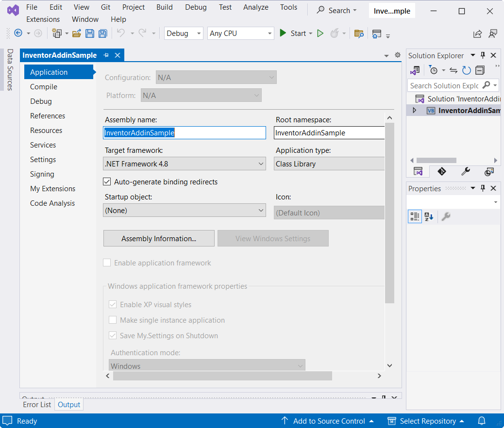Expand InventorAddinSample project node in tree
The height and width of the screenshot is (428, 504).
[414, 110]
